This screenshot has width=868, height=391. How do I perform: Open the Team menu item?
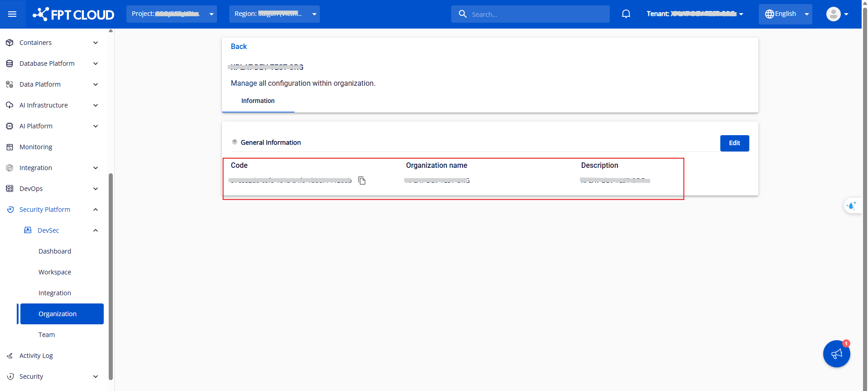point(47,335)
